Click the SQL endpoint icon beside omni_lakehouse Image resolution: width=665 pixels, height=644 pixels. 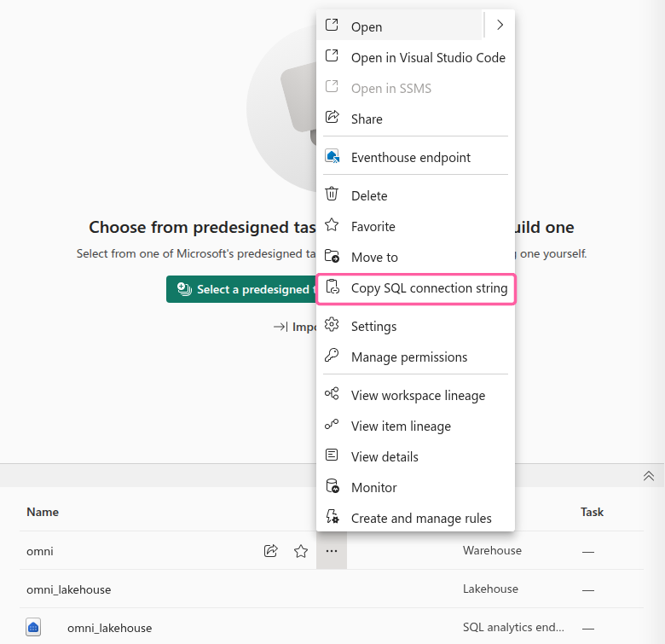tap(33, 627)
